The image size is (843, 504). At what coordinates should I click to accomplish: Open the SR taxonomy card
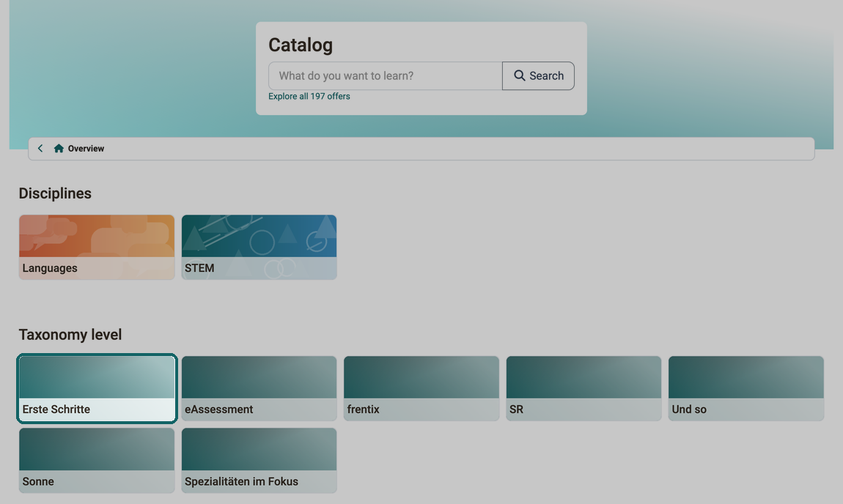coord(584,388)
